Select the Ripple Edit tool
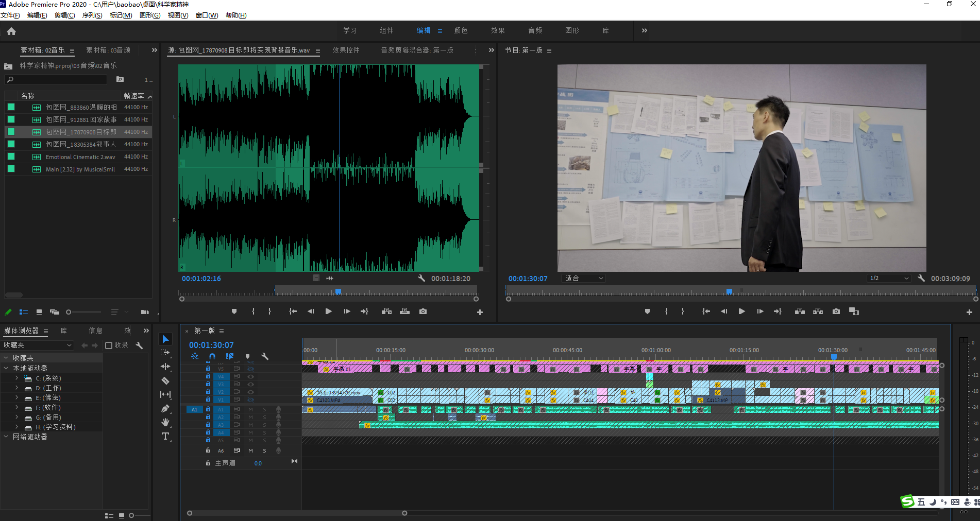This screenshot has width=980, height=521. (165, 367)
